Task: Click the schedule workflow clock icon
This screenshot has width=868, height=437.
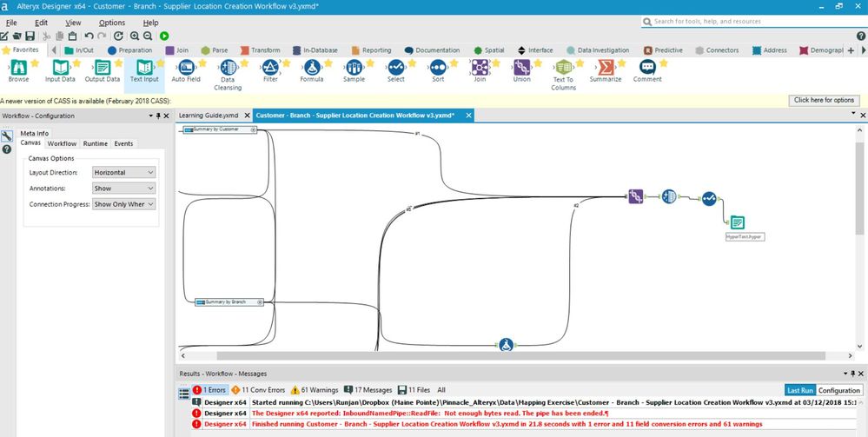Action: point(118,36)
